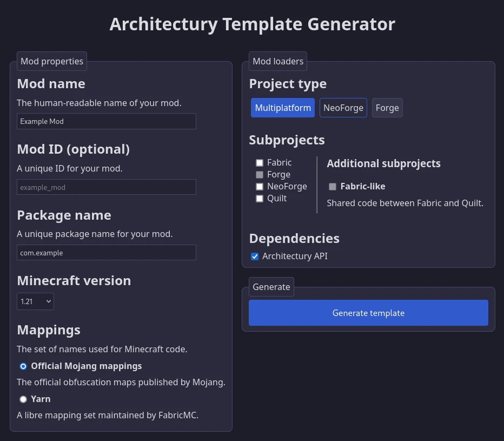Toggle the Forge subproject checkbox
The height and width of the screenshot is (441, 504).
click(x=260, y=175)
